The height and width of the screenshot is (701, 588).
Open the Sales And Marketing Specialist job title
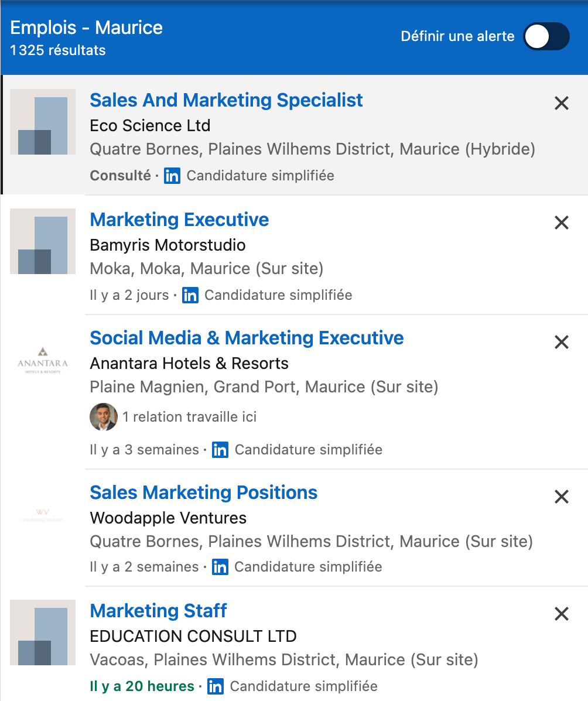[x=226, y=100]
